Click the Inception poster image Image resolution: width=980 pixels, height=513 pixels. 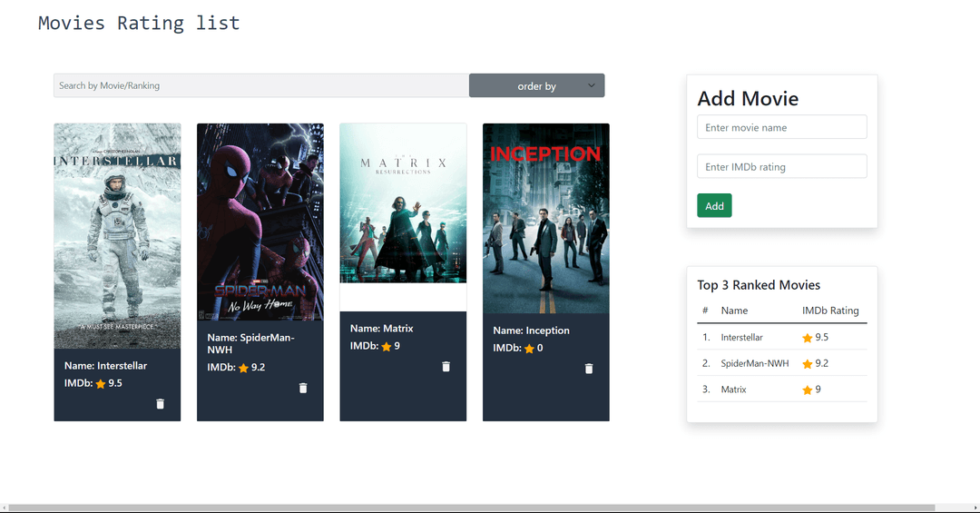[x=546, y=218]
